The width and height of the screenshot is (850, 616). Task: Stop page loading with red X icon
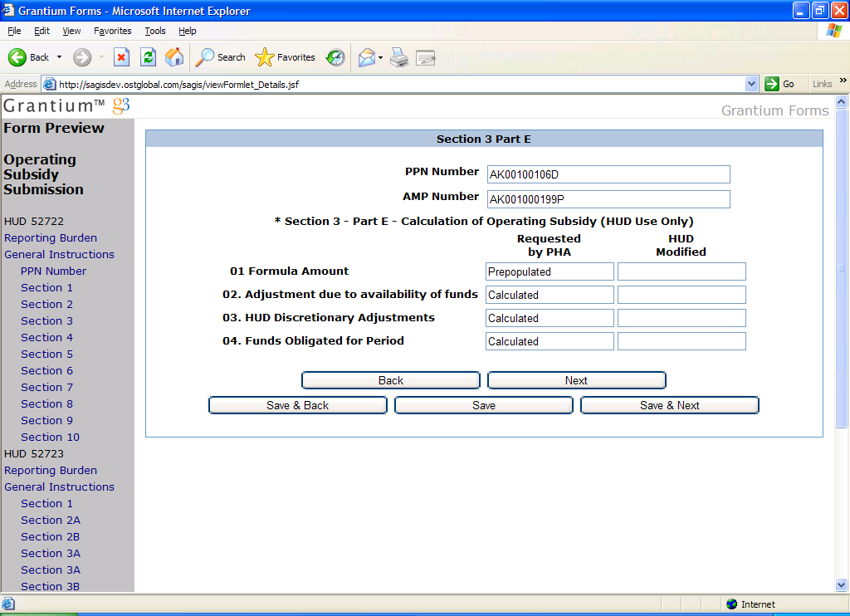pos(121,57)
